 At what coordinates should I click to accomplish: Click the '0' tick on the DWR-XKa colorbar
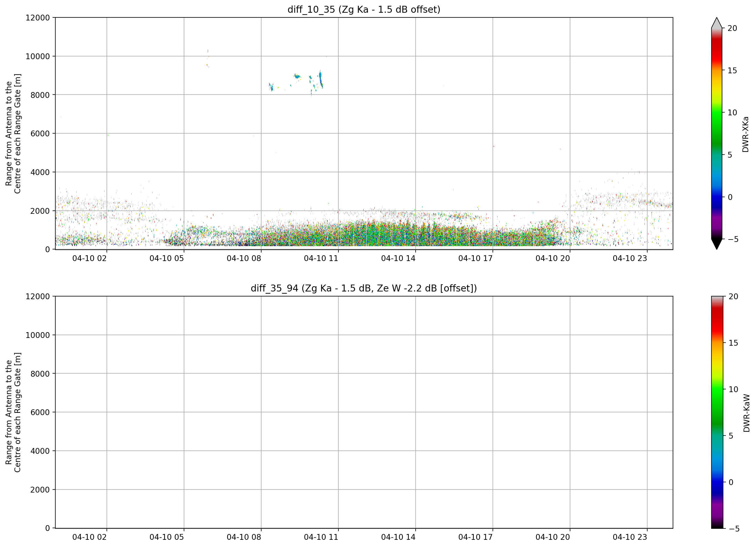730,197
